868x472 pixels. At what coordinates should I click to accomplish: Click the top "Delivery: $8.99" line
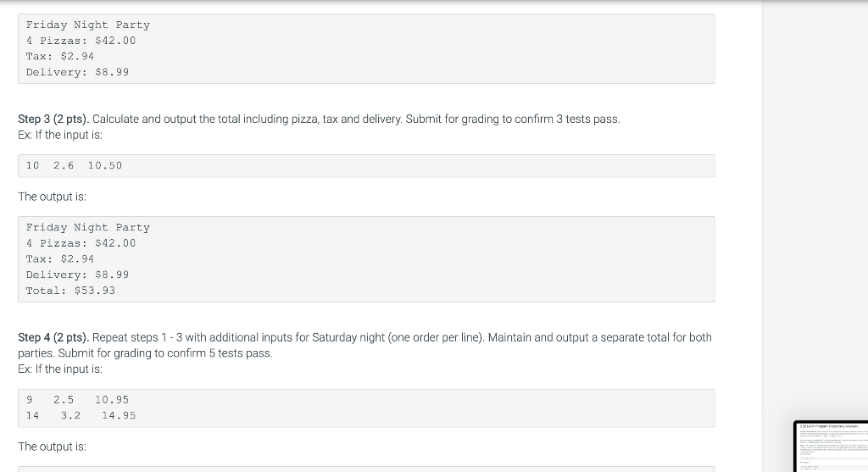(x=77, y=72)
